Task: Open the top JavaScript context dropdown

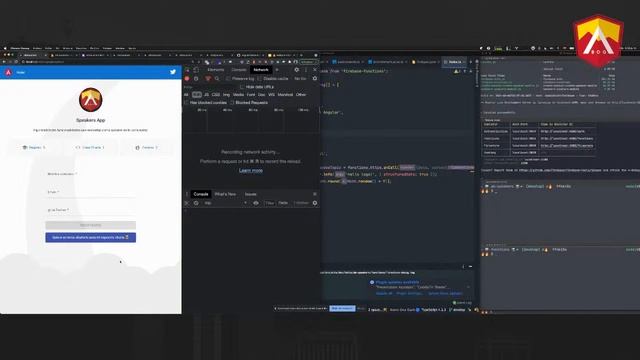Action: tap(226, 203)
